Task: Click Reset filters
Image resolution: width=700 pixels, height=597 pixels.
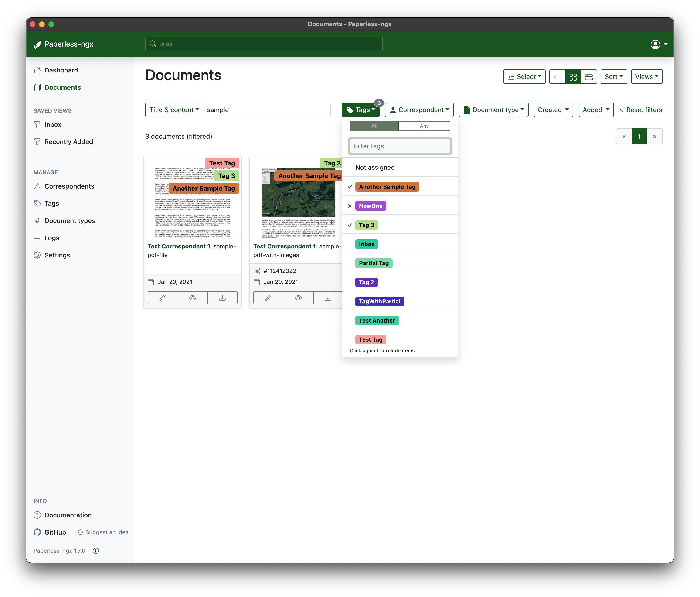Action: [641, 110]
